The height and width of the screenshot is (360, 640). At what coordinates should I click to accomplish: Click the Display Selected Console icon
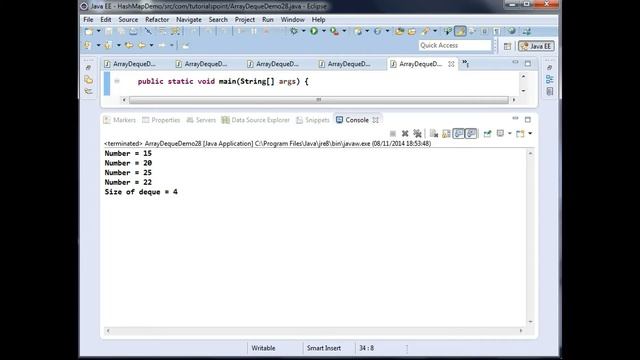[x=500, y=133]
